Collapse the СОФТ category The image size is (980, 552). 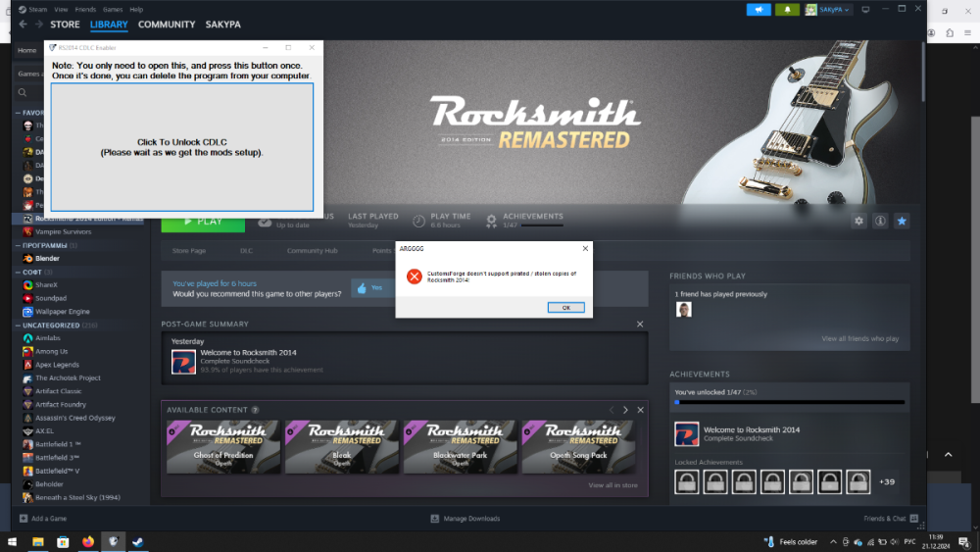[18, 272]
